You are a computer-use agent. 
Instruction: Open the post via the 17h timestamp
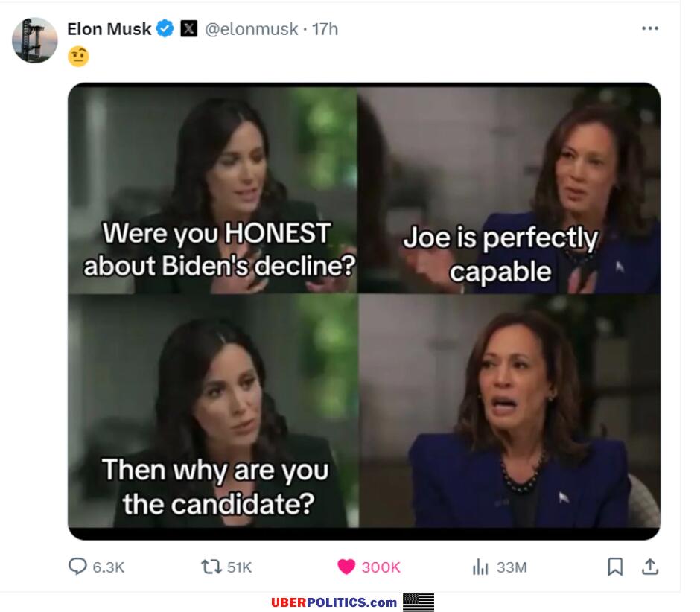pyautogui.click(x=325, y=29)
